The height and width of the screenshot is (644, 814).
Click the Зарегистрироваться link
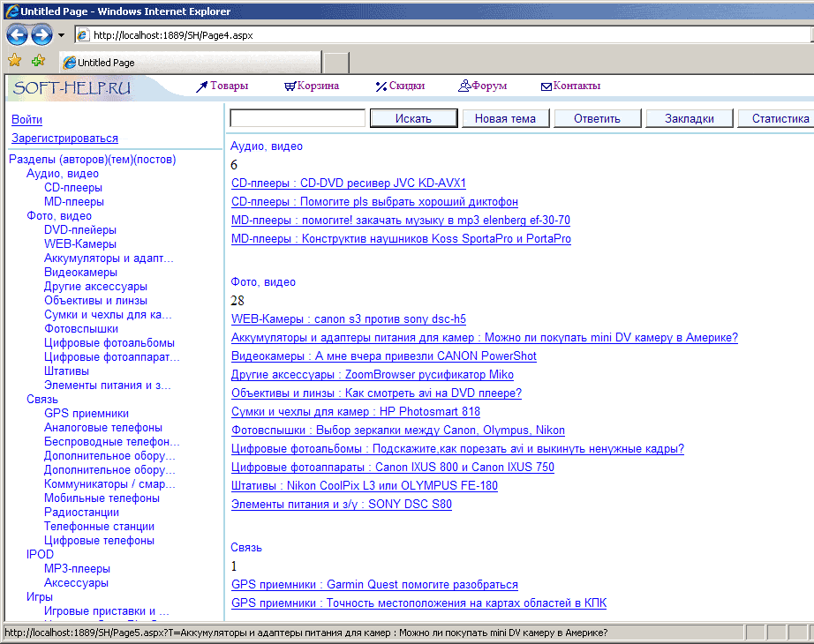point(65,138)
